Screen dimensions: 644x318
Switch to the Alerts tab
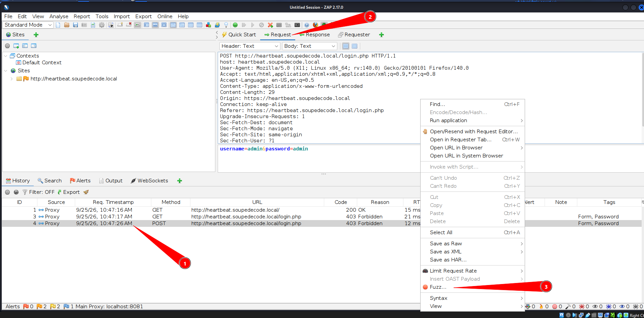click(80, 181)
